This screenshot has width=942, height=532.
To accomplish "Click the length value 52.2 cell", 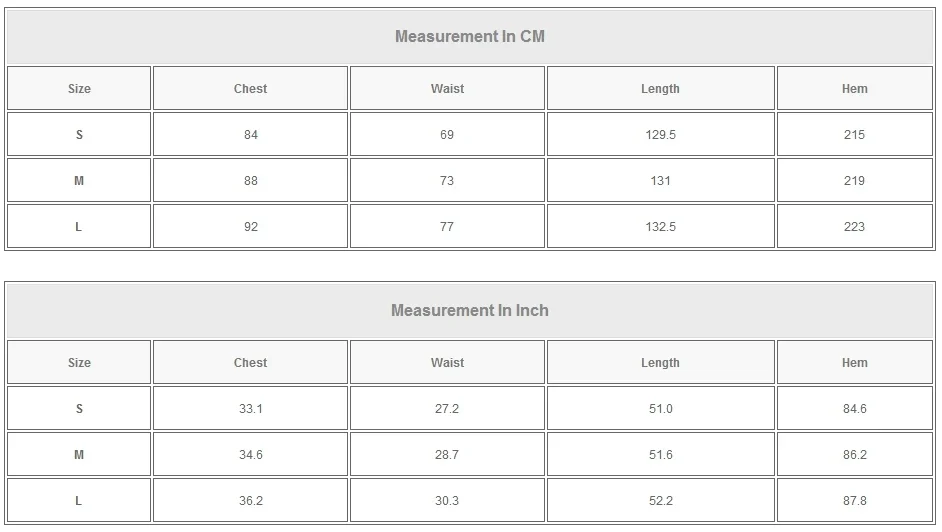I will pos(660,501).
